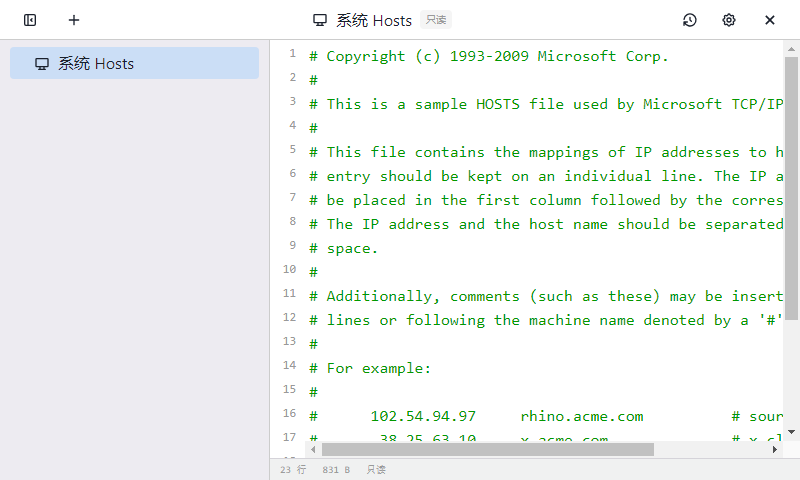This screenshot has width=800, height=480.
Task: Place cursor on the '# For example:' line
Action: [x=379, y=368]
